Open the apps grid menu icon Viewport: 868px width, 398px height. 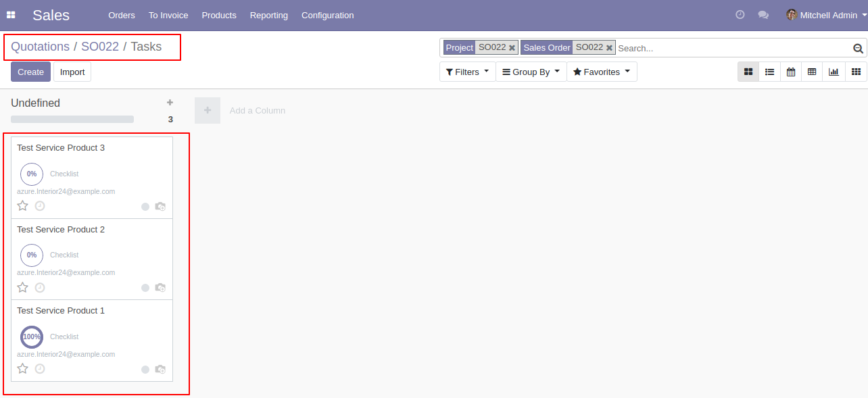pyautogui.click(x=11, y=15)
